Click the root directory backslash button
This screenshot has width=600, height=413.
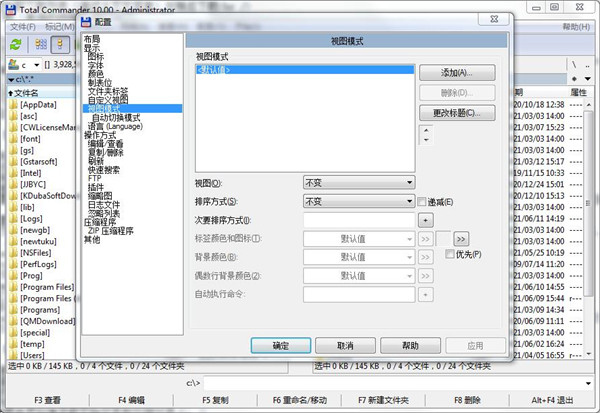[x=573, y=65]
